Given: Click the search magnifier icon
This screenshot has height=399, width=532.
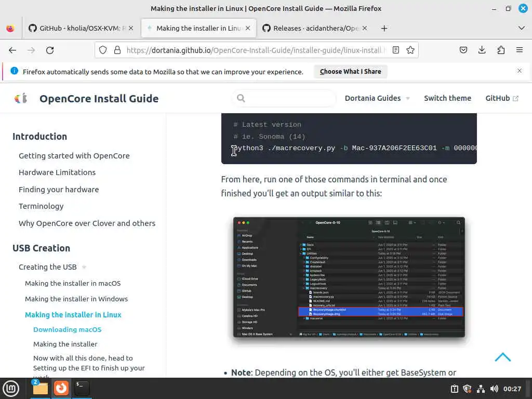Looking at the screenshot, I should click(x=241, y=98).
